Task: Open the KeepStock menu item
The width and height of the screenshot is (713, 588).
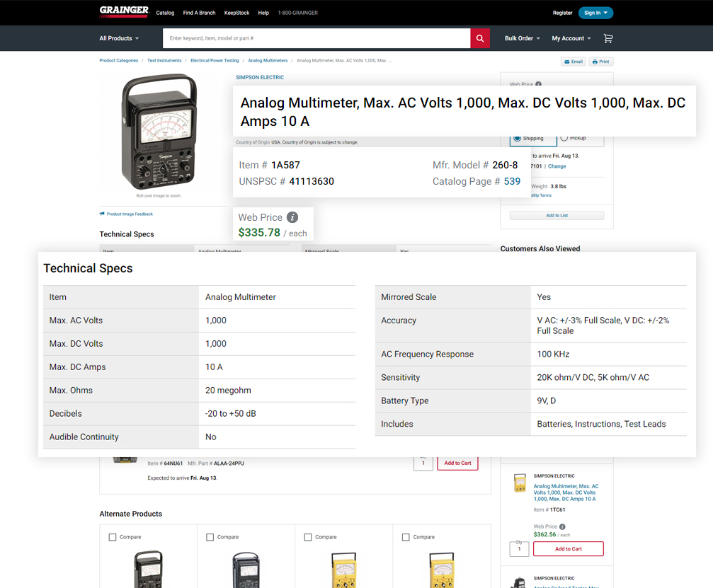Action: (237, 13)
